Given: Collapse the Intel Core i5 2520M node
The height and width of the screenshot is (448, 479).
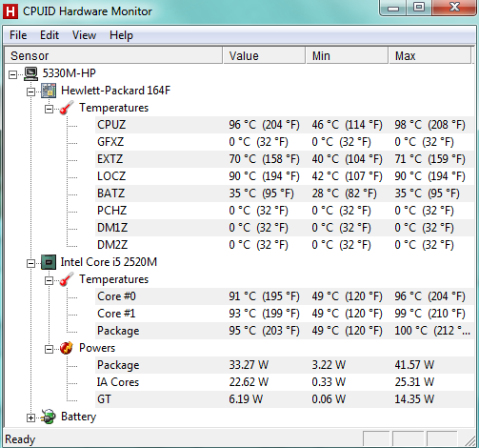Looking at the screenshot, I should 30,264.
